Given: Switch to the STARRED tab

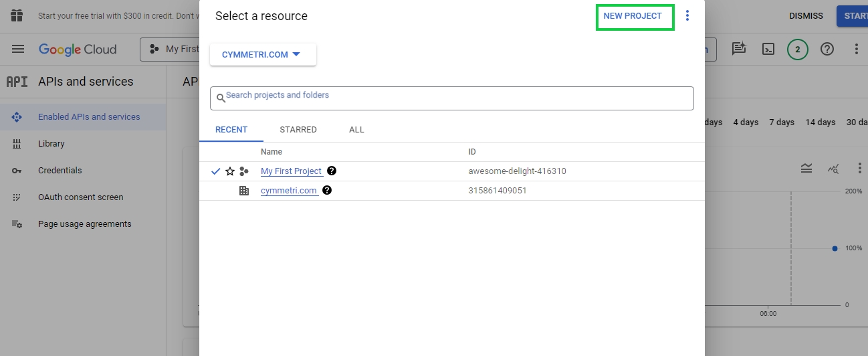Looking at the screenshot, I should pos(298,130).
